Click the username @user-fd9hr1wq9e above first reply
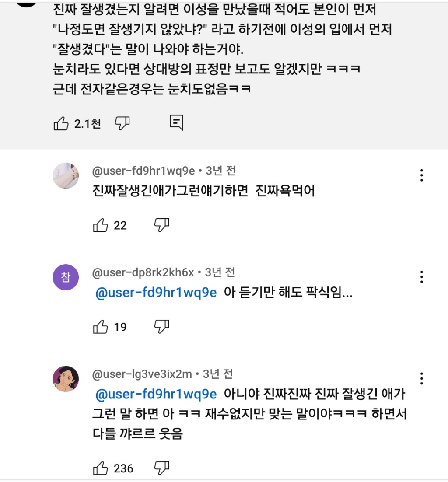448x482 pixels. (x=143, y=171)
